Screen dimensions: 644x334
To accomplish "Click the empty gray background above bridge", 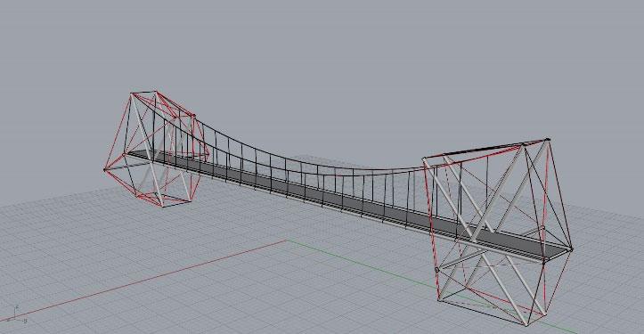I will pyautogui.click(x=321, y=61).
